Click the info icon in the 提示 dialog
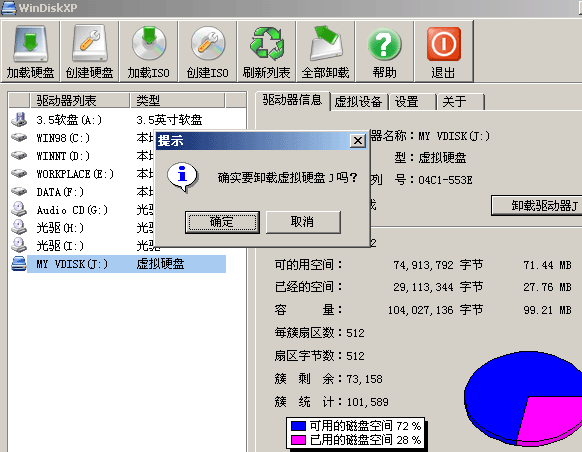This screenshot has width=582, height=452. [x=182, y=177]
